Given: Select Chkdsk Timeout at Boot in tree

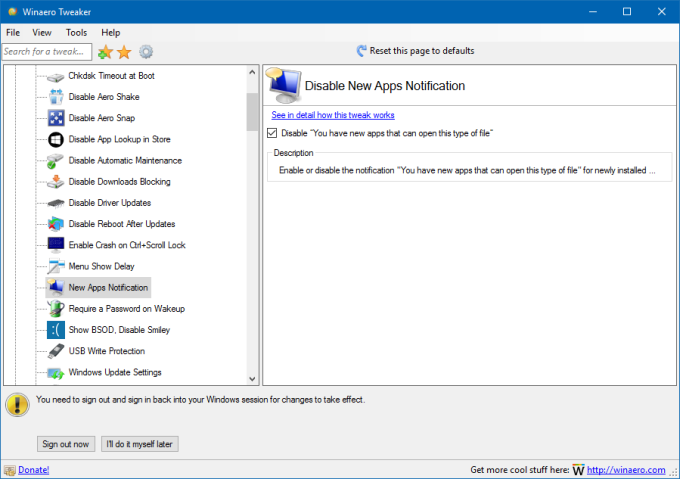Looking at the screenshot, I should [x=111, y=76].
